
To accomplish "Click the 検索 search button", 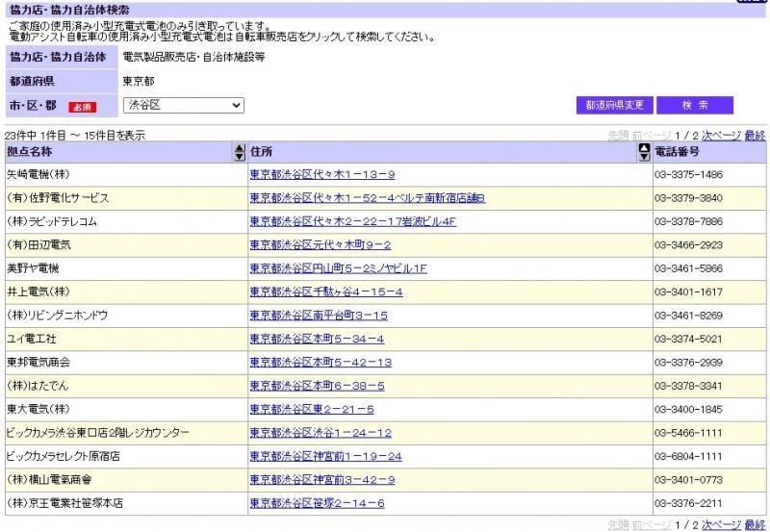I will (695, 105).
